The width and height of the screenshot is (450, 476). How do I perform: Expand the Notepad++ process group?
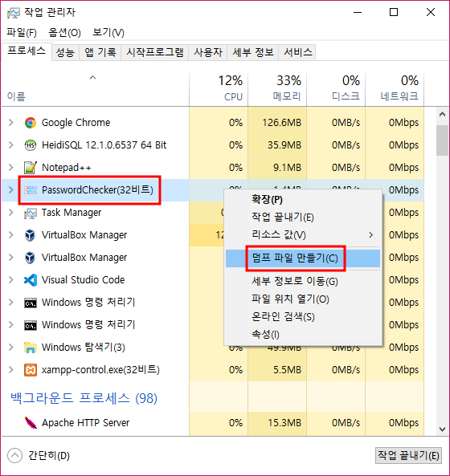click(x=11, y=168)
